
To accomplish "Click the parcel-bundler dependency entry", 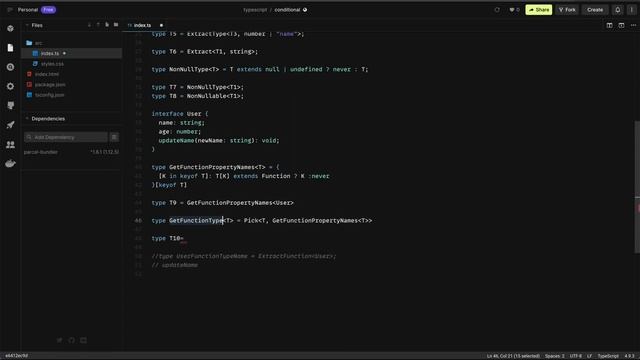I will click(41, 152).
